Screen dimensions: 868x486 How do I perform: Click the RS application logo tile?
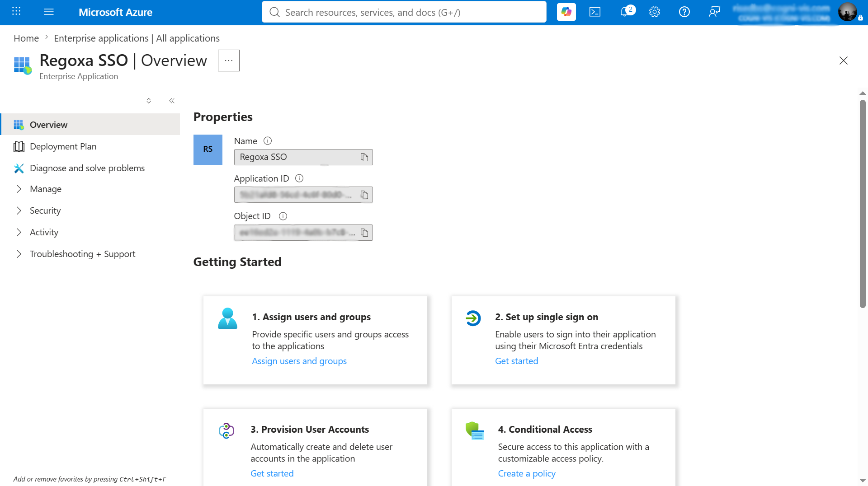point(208,150)
